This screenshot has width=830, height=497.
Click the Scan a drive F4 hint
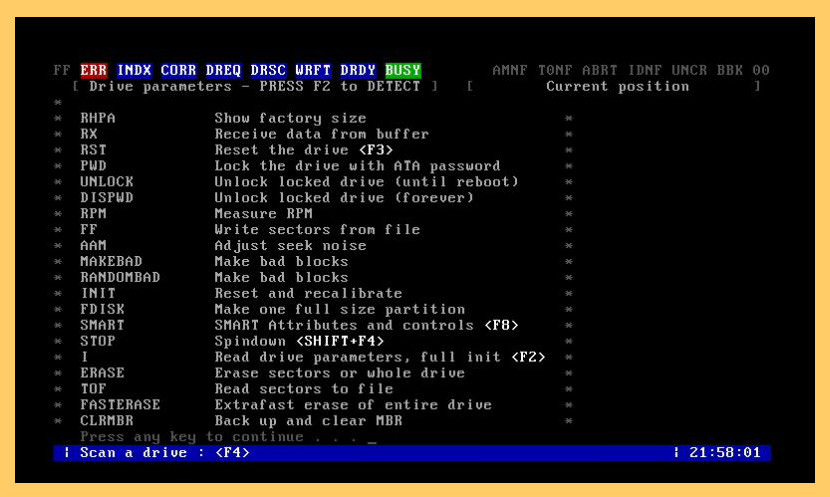click(x=165, y=453)
